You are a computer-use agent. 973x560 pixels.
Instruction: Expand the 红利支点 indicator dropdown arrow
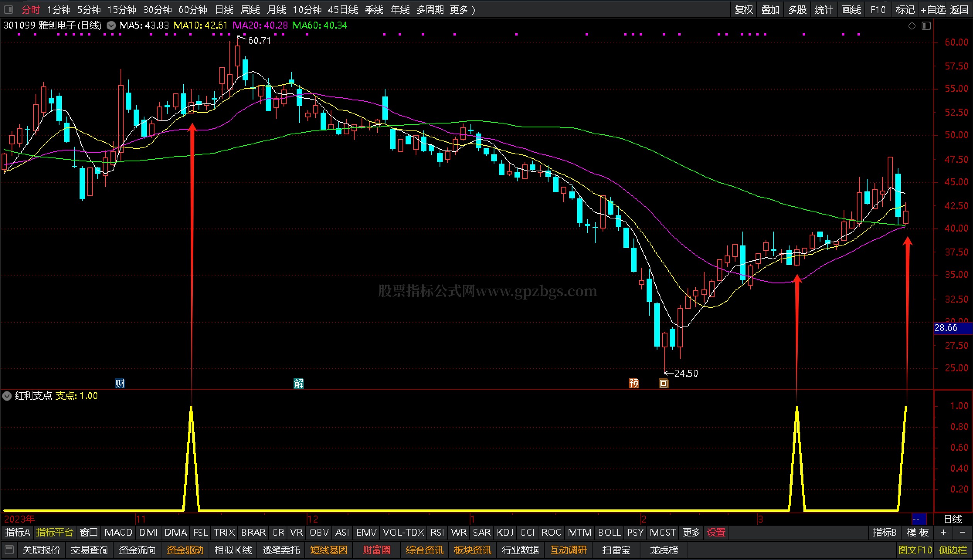click(7, 396)
